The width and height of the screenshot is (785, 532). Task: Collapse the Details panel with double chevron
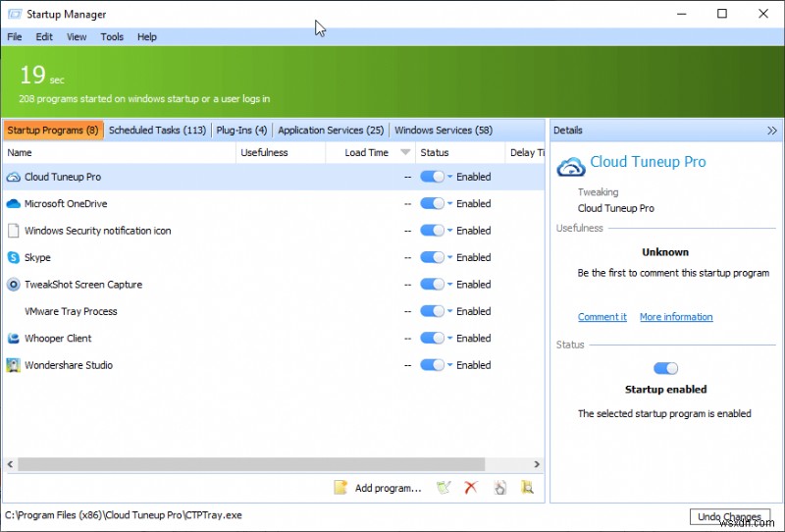(x=772, y=131)
